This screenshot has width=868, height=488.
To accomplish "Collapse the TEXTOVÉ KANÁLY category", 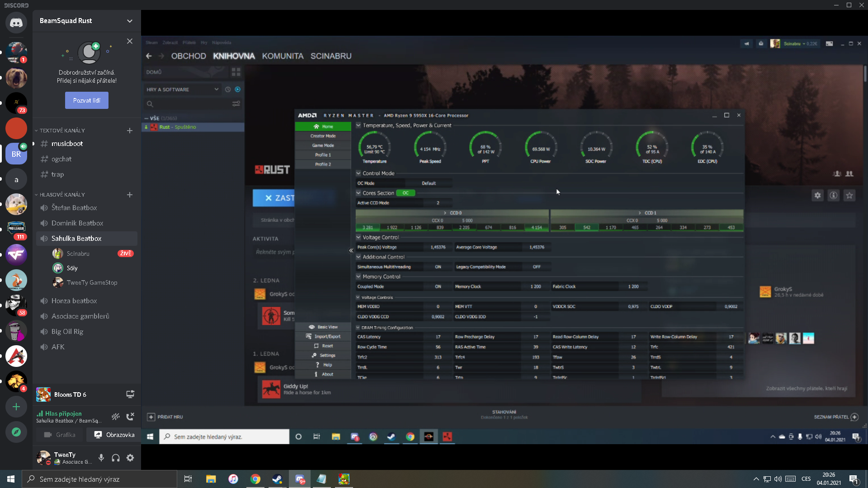I will [62, 131].
